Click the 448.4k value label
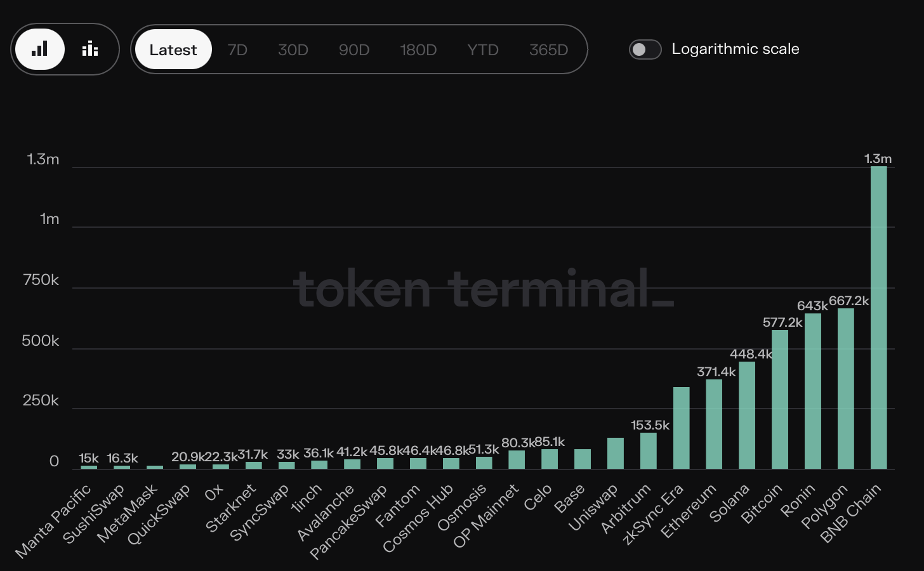This screenshot has height=571, width=924. click(751, 354)
